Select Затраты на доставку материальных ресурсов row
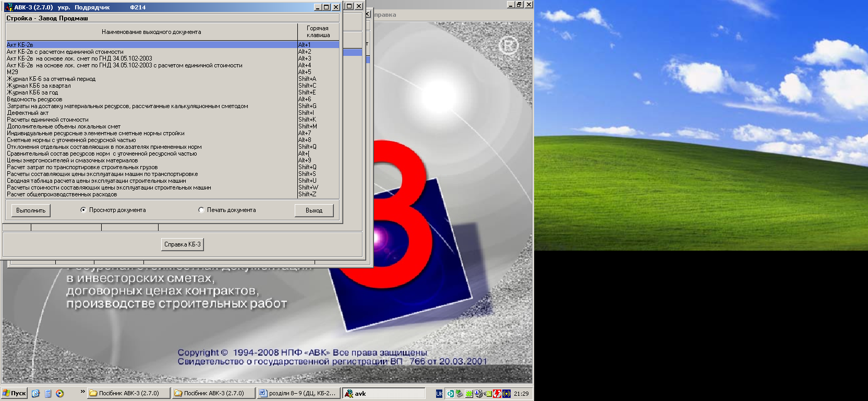868x401 pixels. click(x=173, y=106)
